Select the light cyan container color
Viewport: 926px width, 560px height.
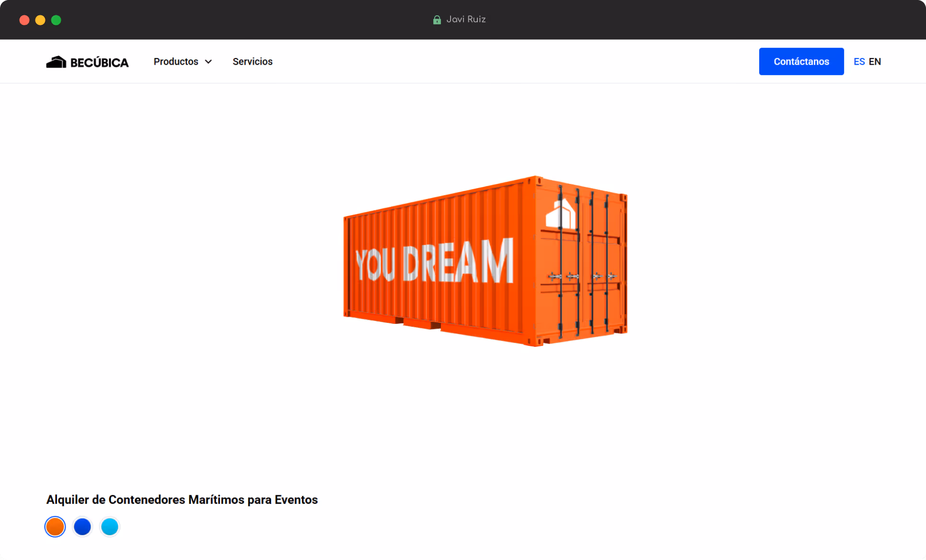(110, 526)
